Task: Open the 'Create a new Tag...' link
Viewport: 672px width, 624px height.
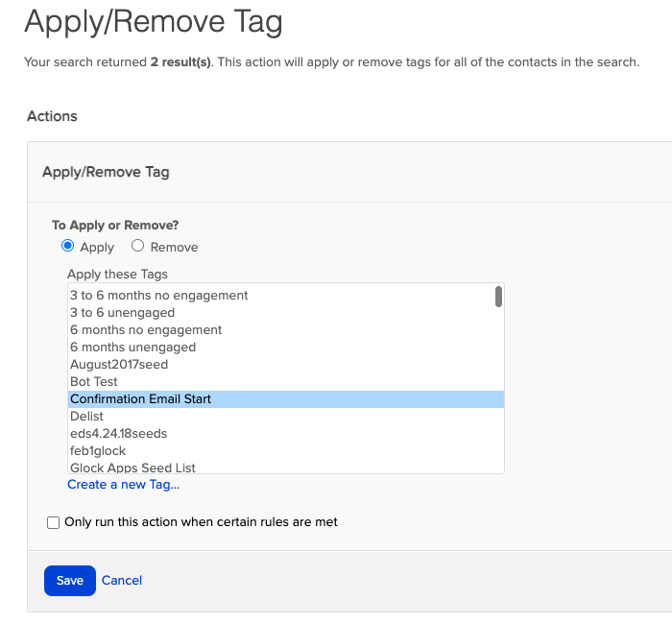Action: (x=123, y=485)
